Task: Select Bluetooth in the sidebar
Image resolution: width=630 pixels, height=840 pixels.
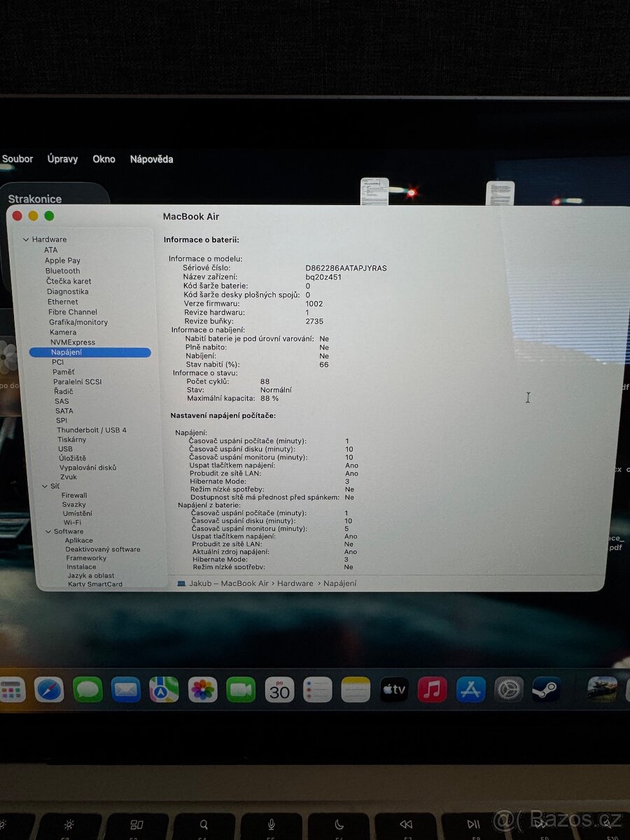Action: tap(62, 270)
